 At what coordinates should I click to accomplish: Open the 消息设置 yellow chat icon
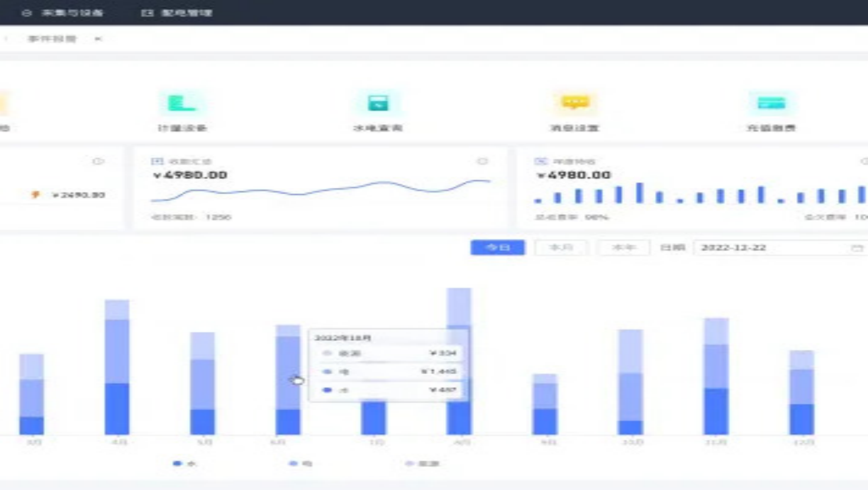[575, 103]
